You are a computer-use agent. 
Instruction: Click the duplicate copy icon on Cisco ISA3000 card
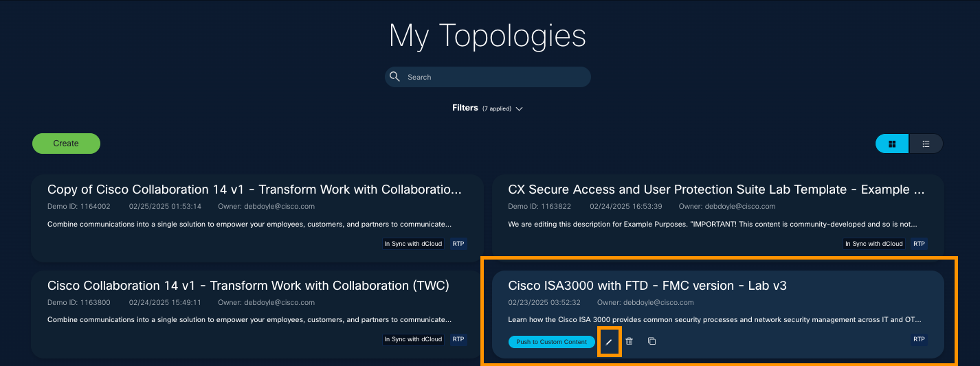(x=652, y=341)
